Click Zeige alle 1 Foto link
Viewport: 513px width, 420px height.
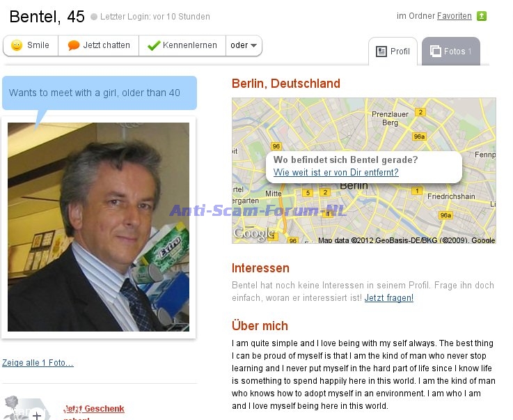(38, 363)
